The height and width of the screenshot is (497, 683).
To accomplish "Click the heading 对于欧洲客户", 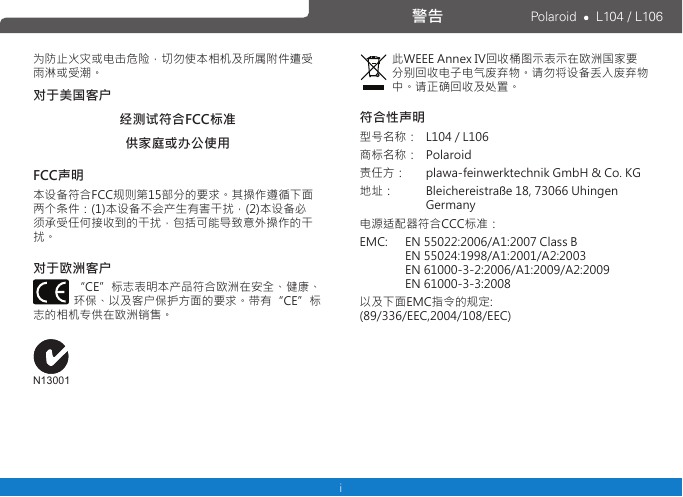I will 72,268.
